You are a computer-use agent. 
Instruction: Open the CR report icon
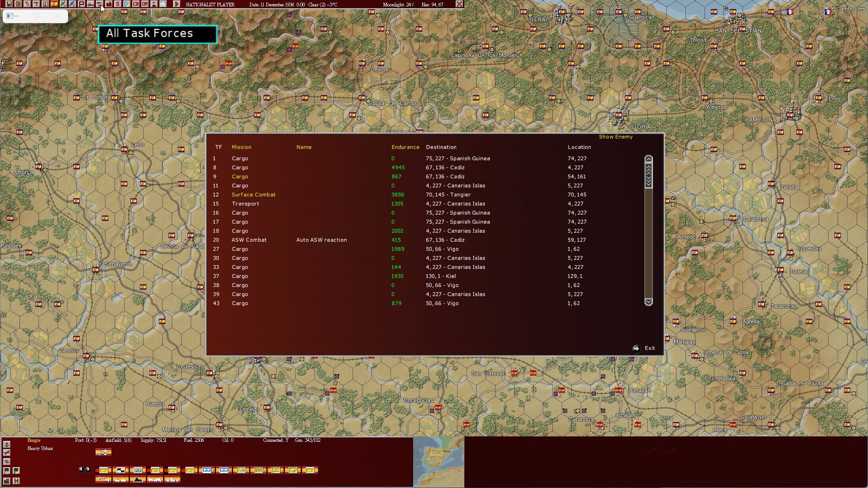click(x=136, y=4)
